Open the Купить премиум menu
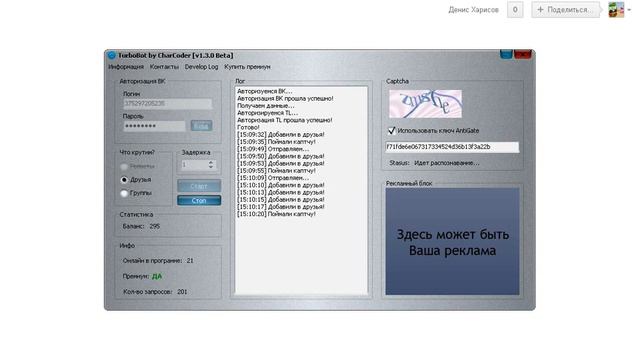Image resolution: width=640 pixels, height=360 pixels. (247, 67)
